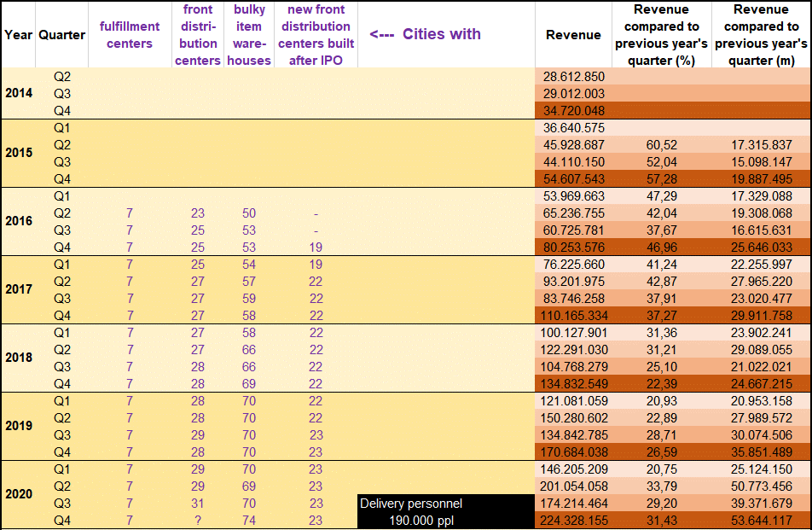Click revenue value 150.280.602

pyautogui.click(x=574, y=418)
